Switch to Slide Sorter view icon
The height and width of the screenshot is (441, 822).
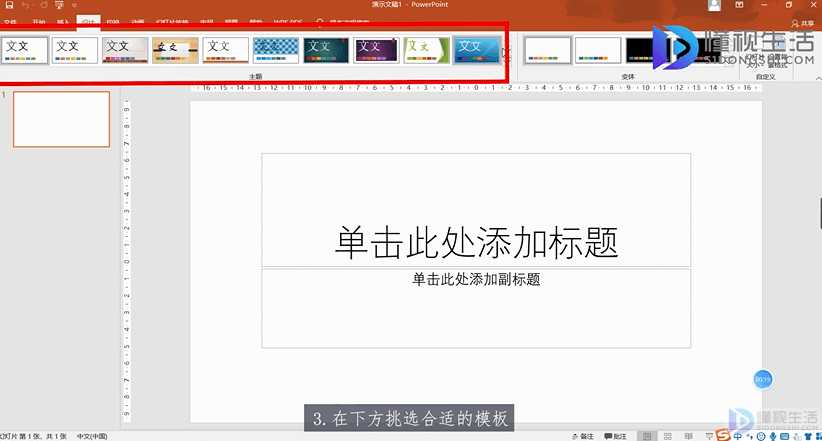click(667, 436)
